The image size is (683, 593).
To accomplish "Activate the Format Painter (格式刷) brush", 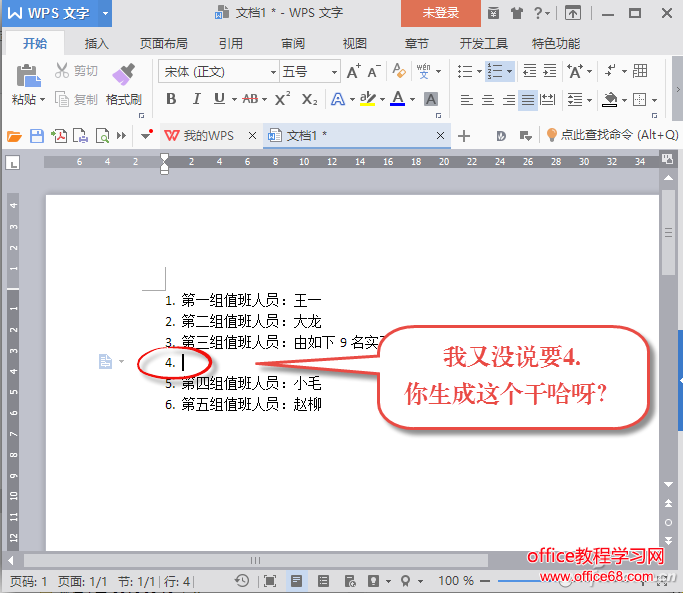I will tap(124, 85).
